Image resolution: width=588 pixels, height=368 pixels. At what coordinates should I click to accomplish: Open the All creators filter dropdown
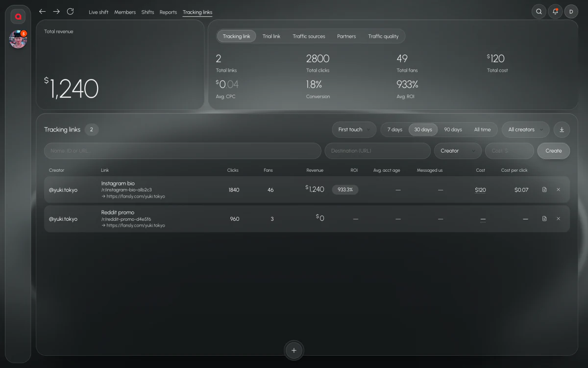(x=525, y=130)
